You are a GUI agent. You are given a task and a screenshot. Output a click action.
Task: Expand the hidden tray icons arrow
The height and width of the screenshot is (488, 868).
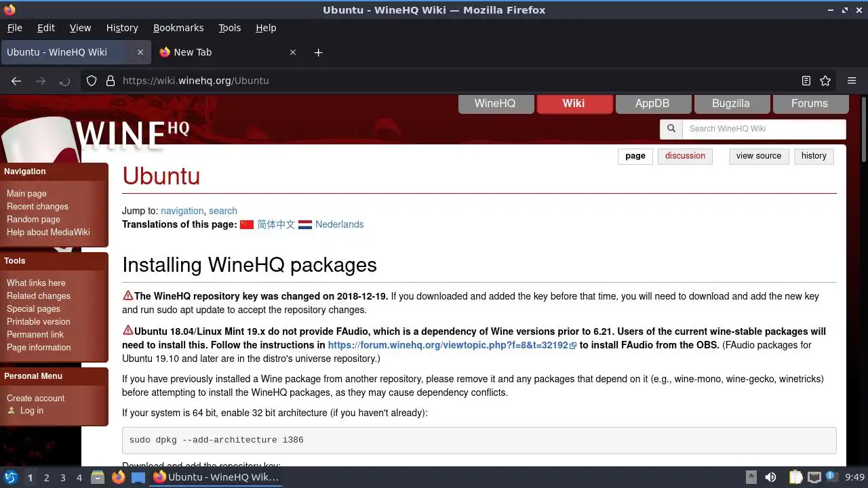(x=751, y=477)
